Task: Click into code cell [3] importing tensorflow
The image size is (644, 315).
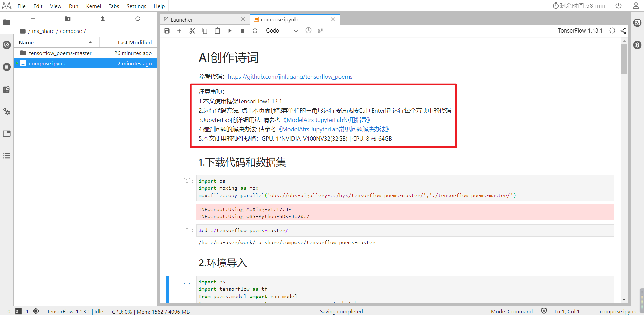Action: coord(405,290)
